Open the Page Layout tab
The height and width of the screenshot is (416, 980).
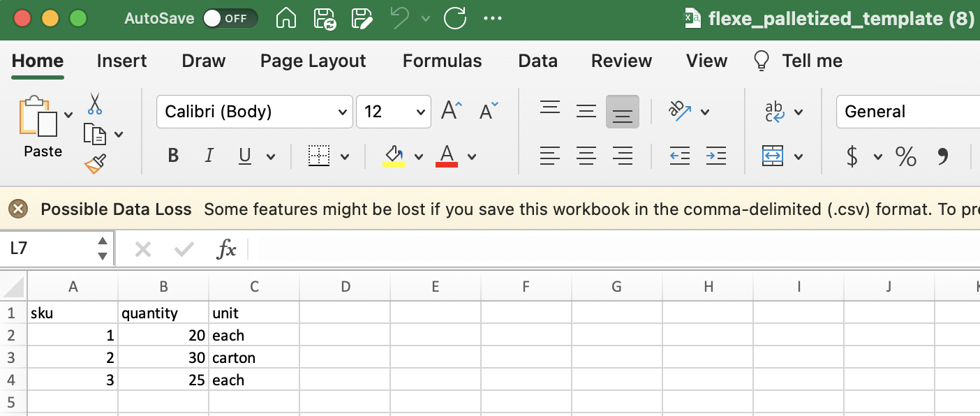pyautogui.click(x=313, y=61)
